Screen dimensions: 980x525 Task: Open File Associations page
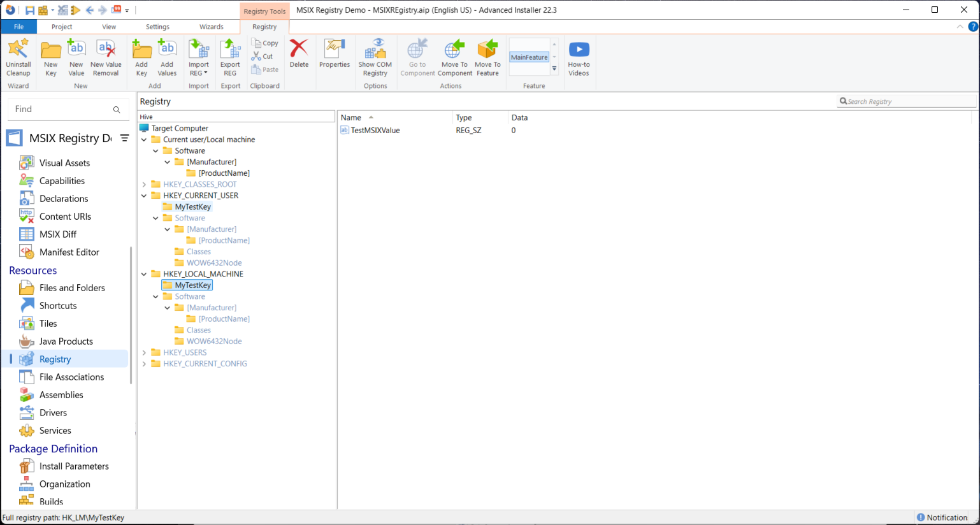coord(71,377)
